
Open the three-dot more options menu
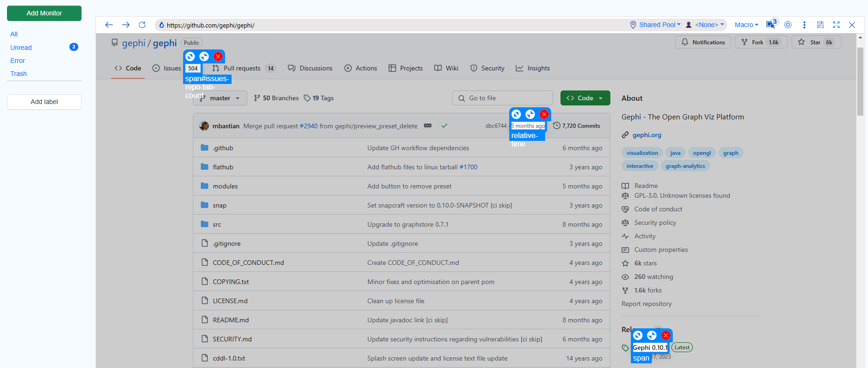[804, 25]
